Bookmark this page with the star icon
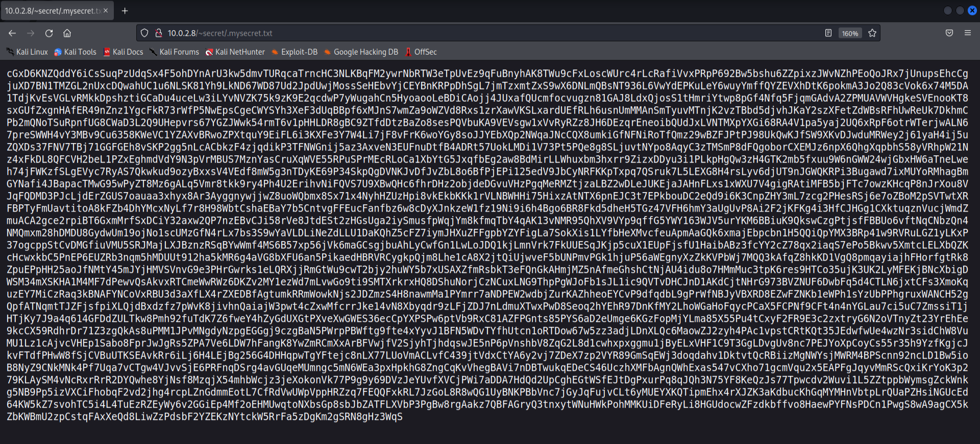 pos(872,33)
